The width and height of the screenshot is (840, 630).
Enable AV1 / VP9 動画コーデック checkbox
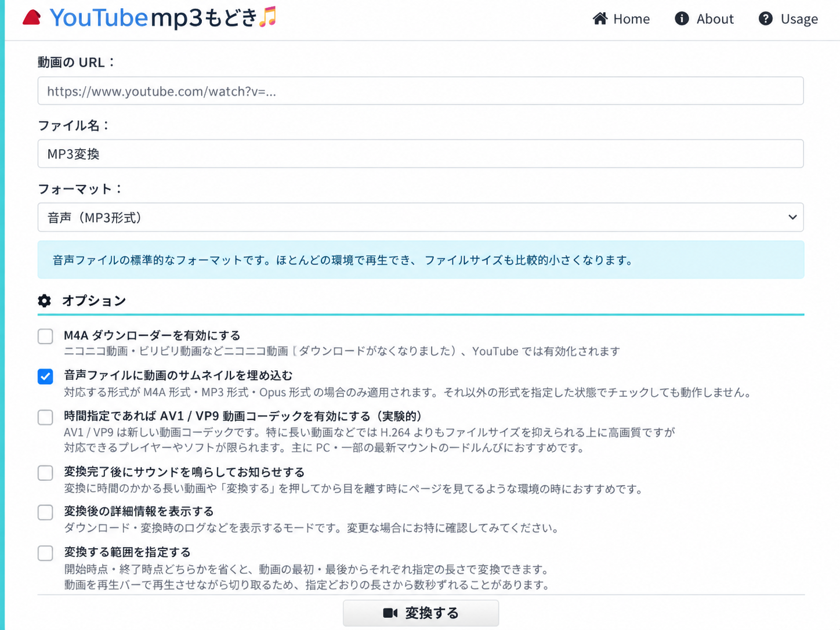(45, 417)
